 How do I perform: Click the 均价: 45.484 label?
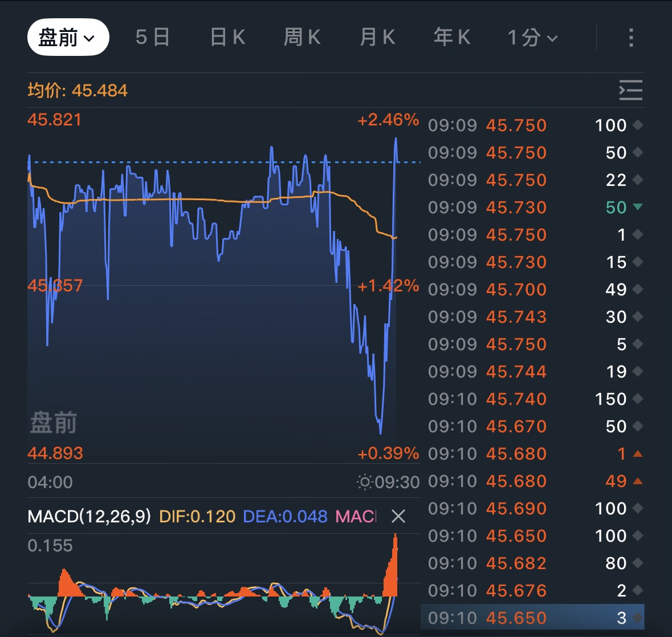click(x=78, y=91)
